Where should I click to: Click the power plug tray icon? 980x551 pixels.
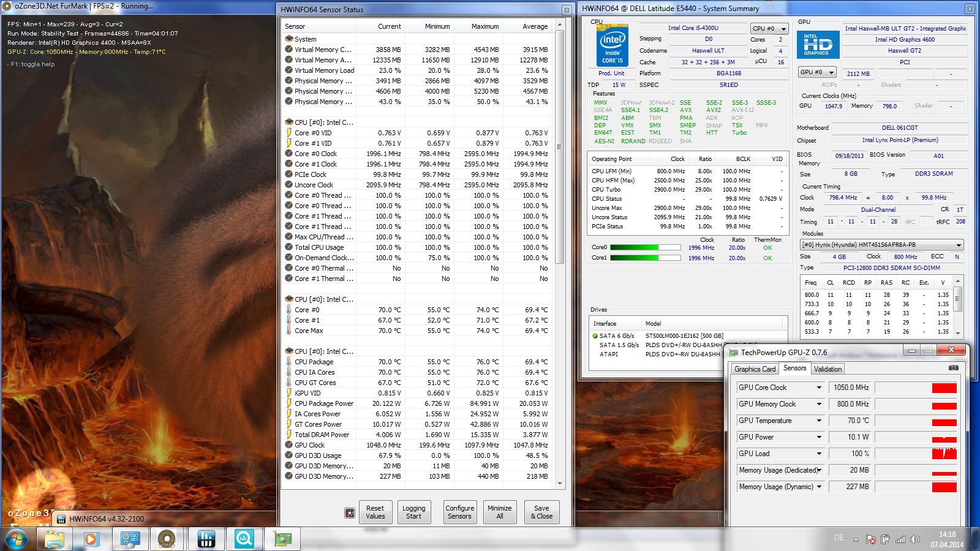(885, 539)
